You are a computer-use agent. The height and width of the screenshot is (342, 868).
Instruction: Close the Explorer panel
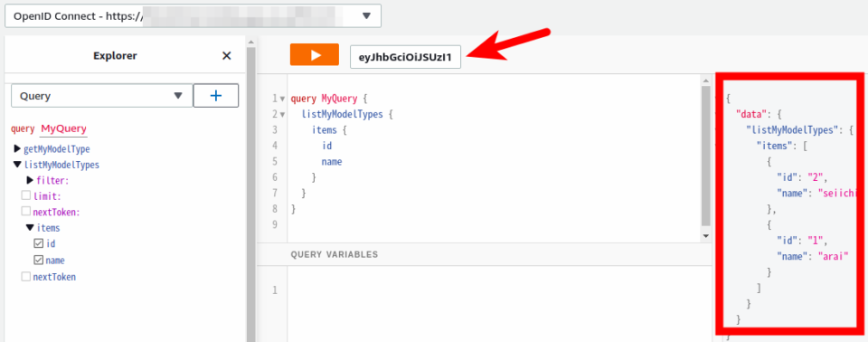click(x=226, y=56)
